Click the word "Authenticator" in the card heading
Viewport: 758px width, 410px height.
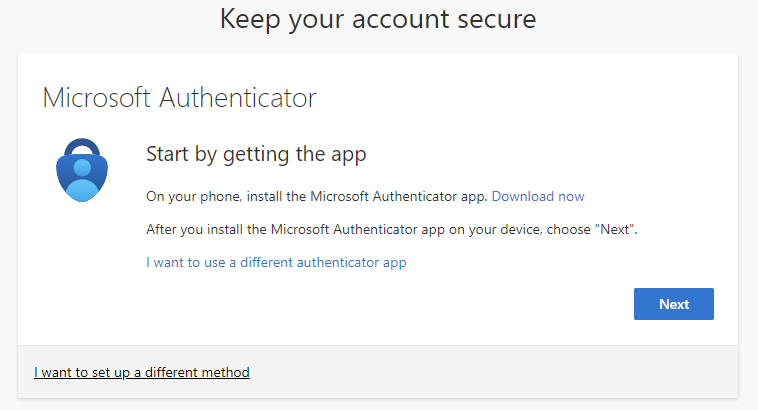click(248, 98)
